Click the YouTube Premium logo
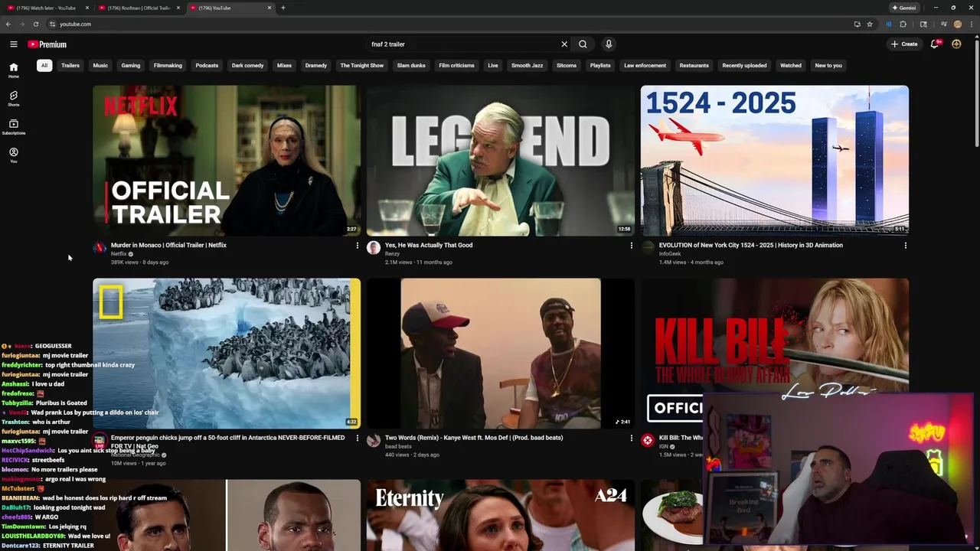The width and height of the screenshot is (980, 551). click(47, 44)
